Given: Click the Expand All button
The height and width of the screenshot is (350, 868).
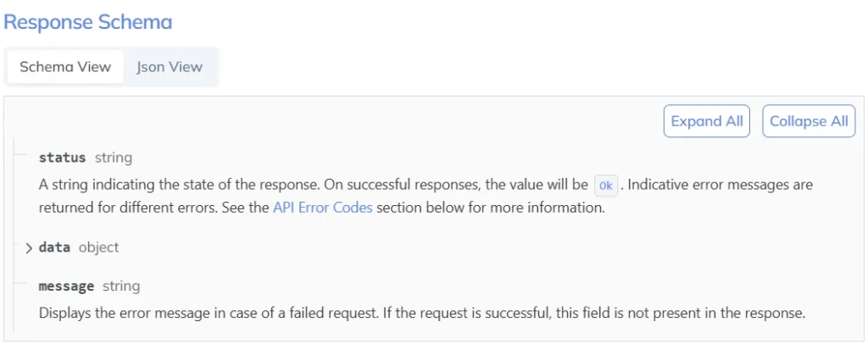Looking at the screenshot, I should tap(707, 121).
